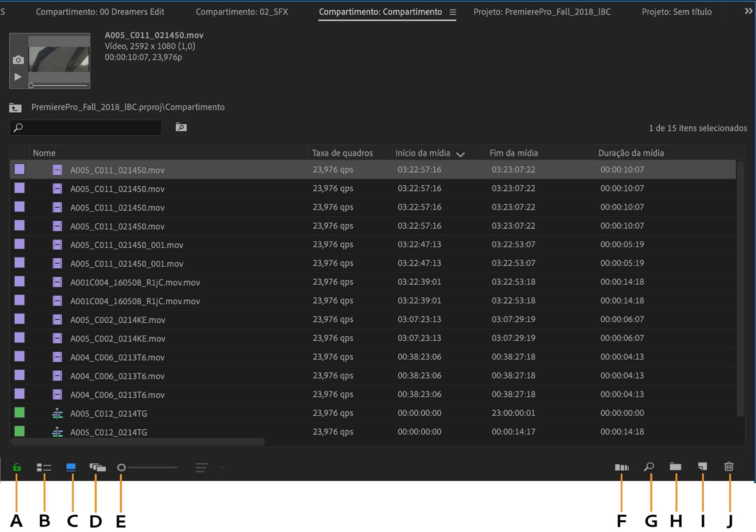Click the search input field
The image size is (756, 532).
tap(91, 128)
